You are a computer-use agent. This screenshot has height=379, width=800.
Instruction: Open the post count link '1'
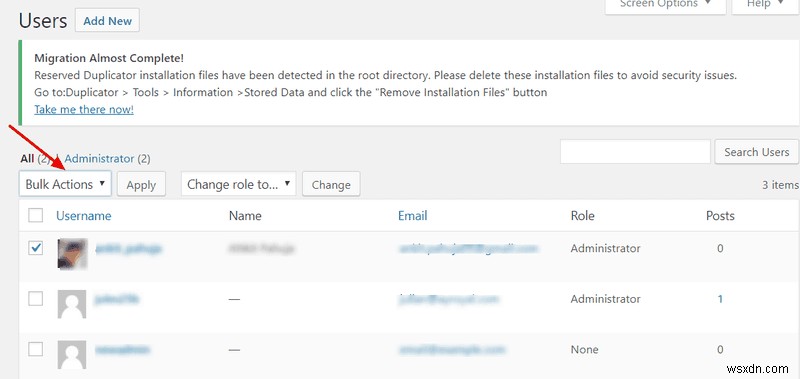[x=720, y=299]
